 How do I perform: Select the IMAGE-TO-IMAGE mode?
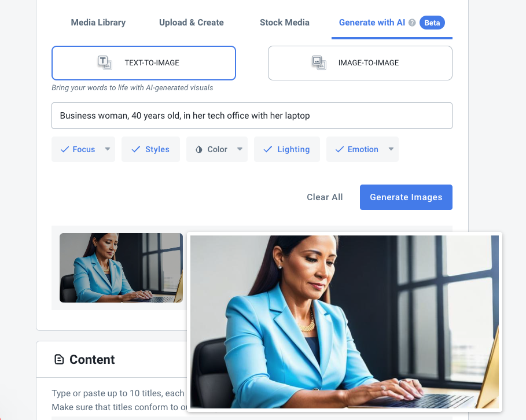360,63
